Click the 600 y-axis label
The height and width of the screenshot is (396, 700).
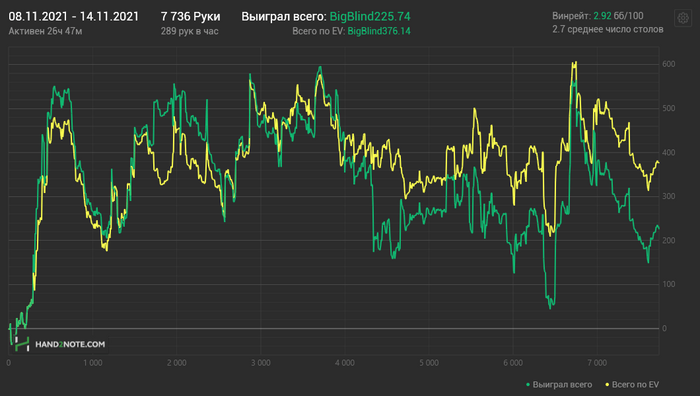click(x=668, y=64)
